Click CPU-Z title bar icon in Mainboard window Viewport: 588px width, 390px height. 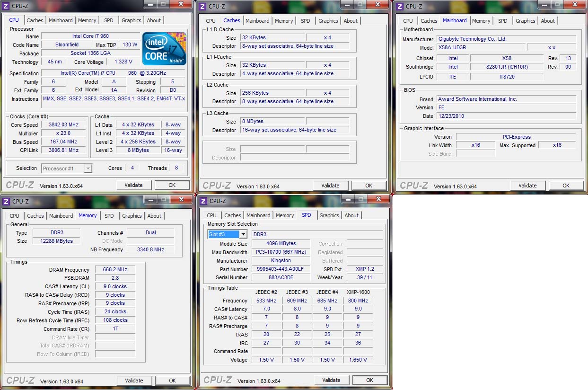tap(400, 6)
